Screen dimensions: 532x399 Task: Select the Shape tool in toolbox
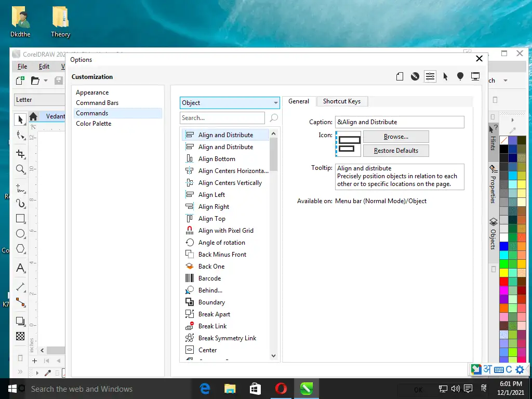tap(20, 136)
